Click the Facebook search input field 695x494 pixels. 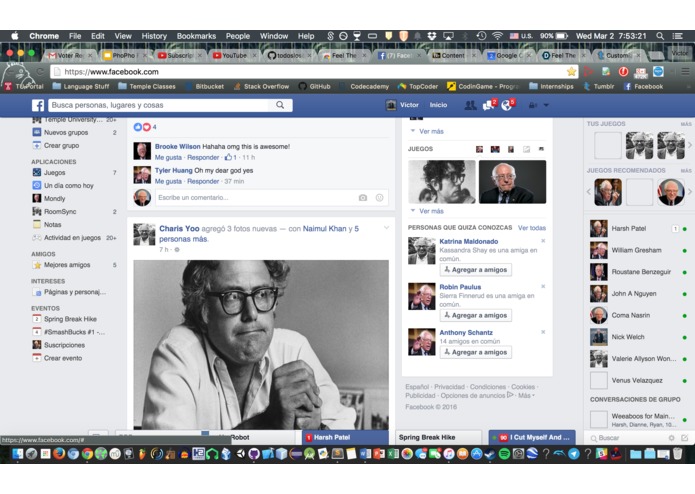pyautogui.click(x=159, y=105)
